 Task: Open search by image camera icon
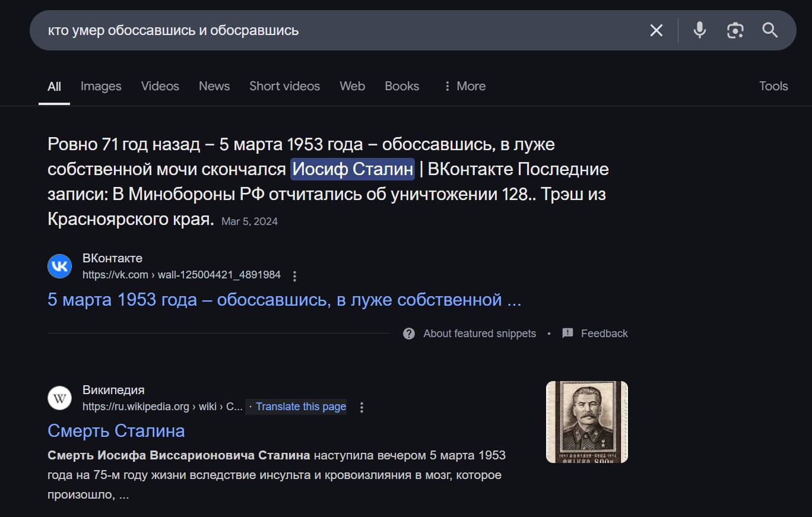click(x=735, y=30)
